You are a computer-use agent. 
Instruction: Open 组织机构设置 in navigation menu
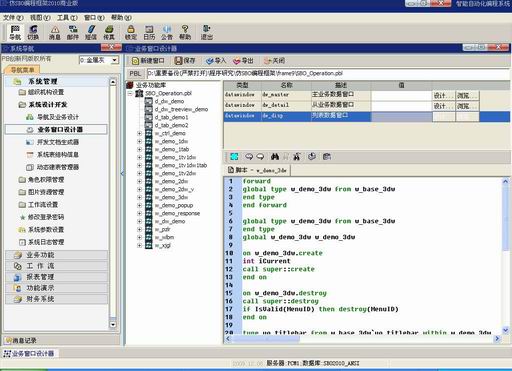point(46,92)
